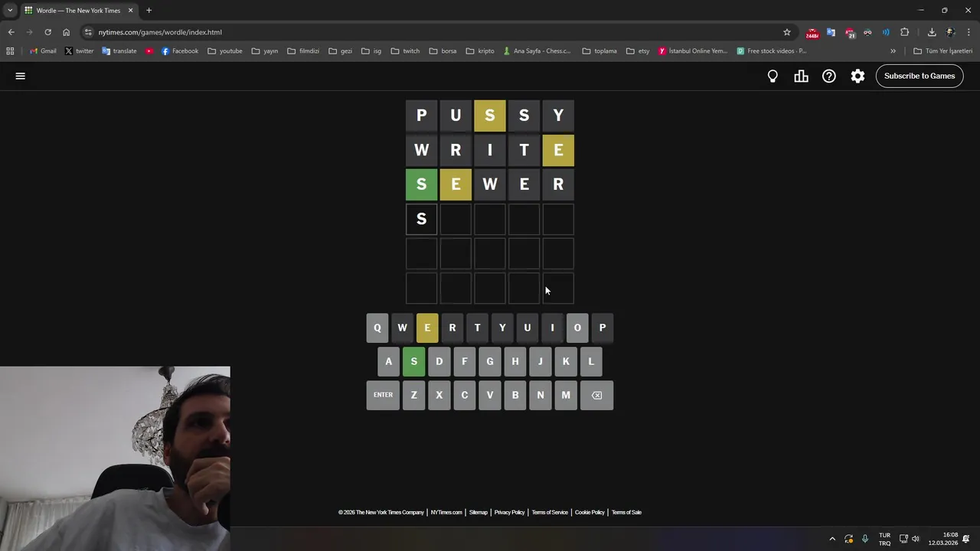Tap the Z key on Wordle keyboard
This screenshot has height=551, width=980.
414,395
